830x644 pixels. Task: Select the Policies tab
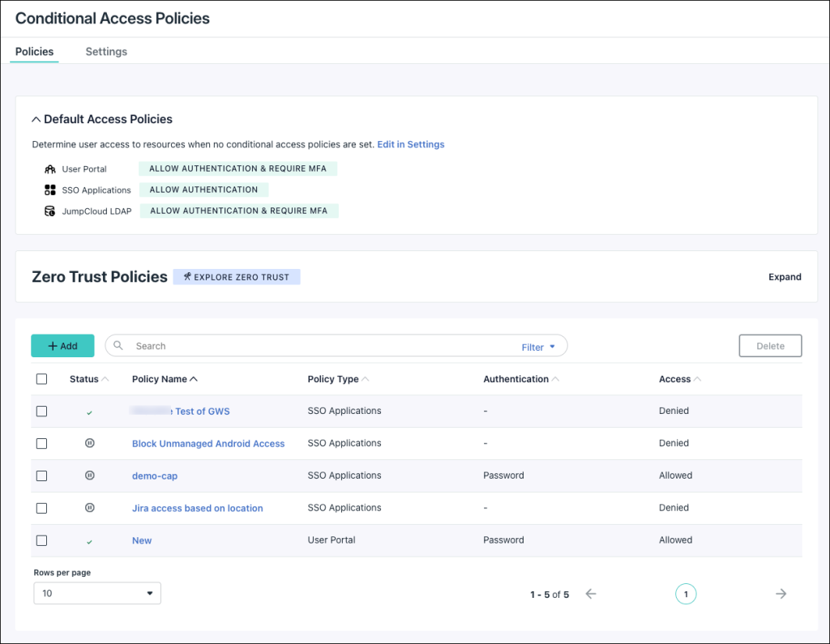[35, 52]
